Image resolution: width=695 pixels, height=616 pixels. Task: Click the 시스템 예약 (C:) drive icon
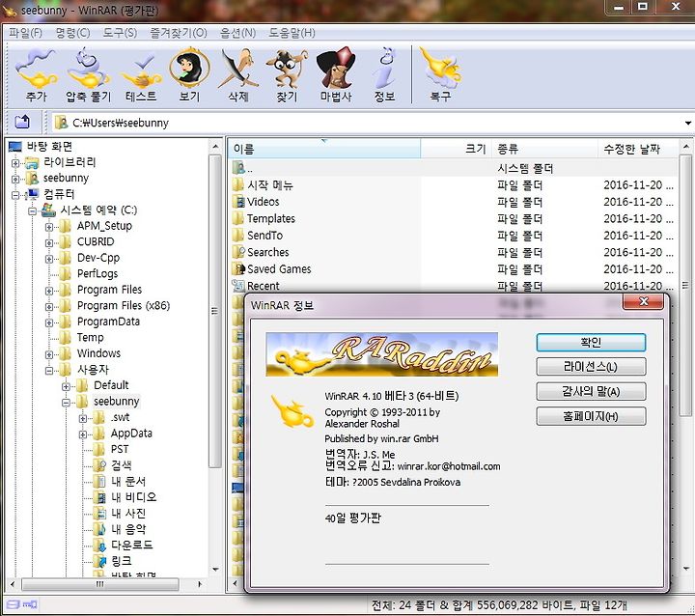48,210
